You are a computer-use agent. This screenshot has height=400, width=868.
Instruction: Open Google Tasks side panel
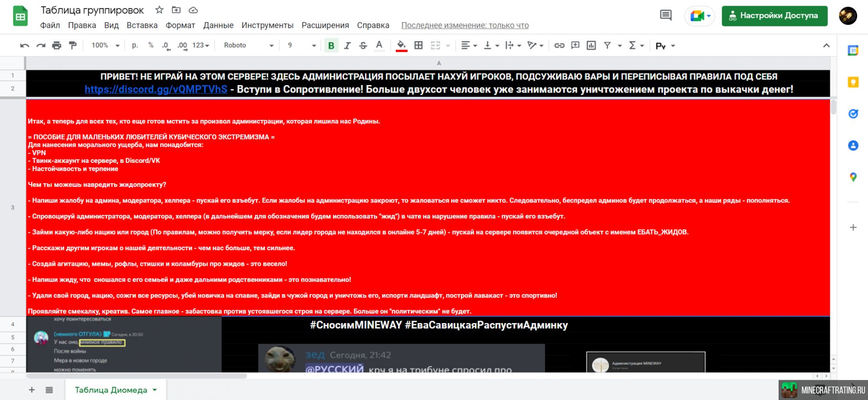pos(853,114)
